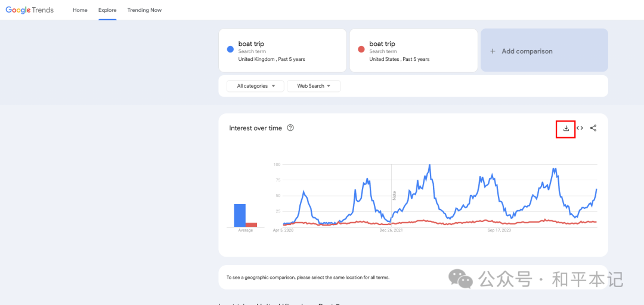This screenshot has width=644, height=305.
Task: Download the Interest over time CSV
Action: (565, 128)
